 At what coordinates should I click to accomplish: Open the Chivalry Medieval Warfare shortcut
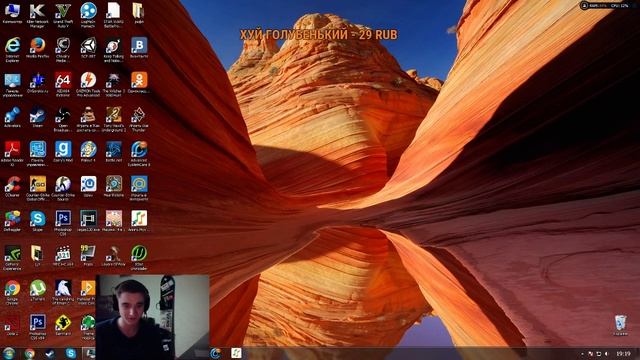tap(63, 49)
